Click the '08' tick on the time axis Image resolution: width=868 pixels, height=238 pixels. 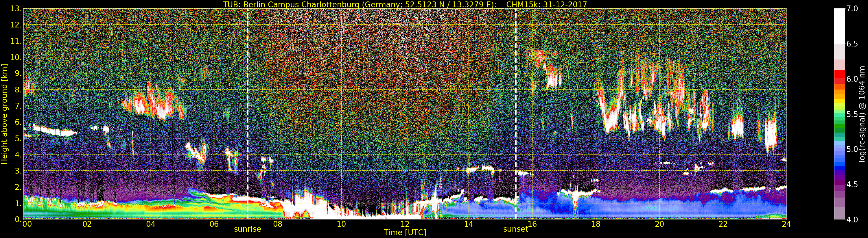278,224
